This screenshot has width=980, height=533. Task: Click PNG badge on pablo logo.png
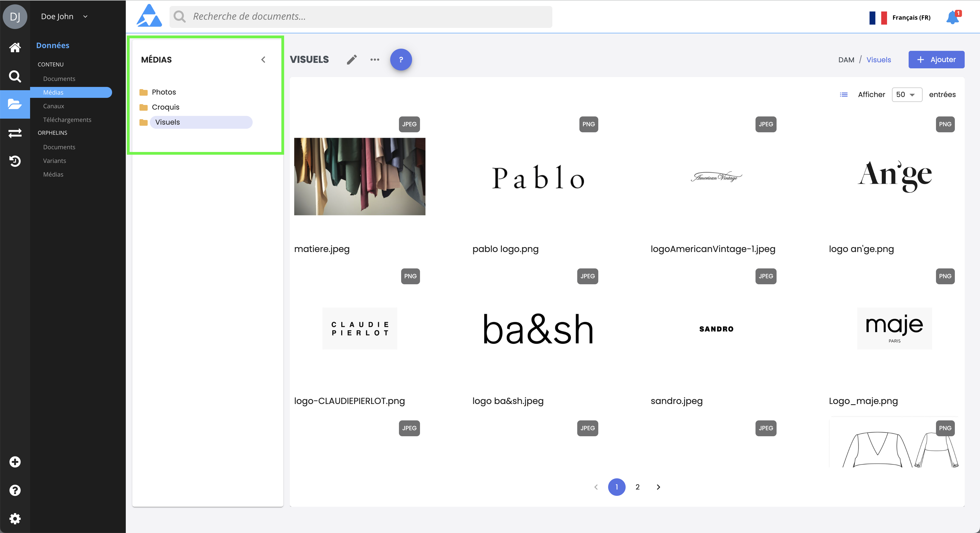coord(588,124)
